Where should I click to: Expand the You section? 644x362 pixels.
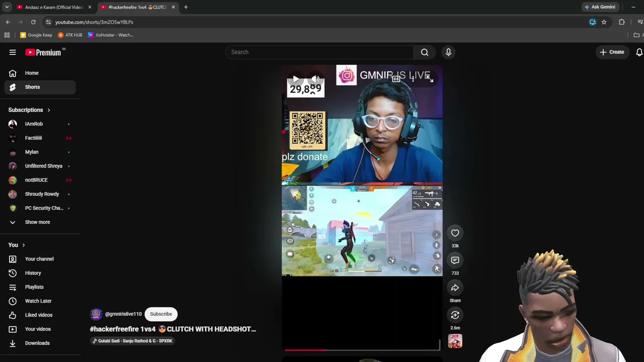coord(17,245)
